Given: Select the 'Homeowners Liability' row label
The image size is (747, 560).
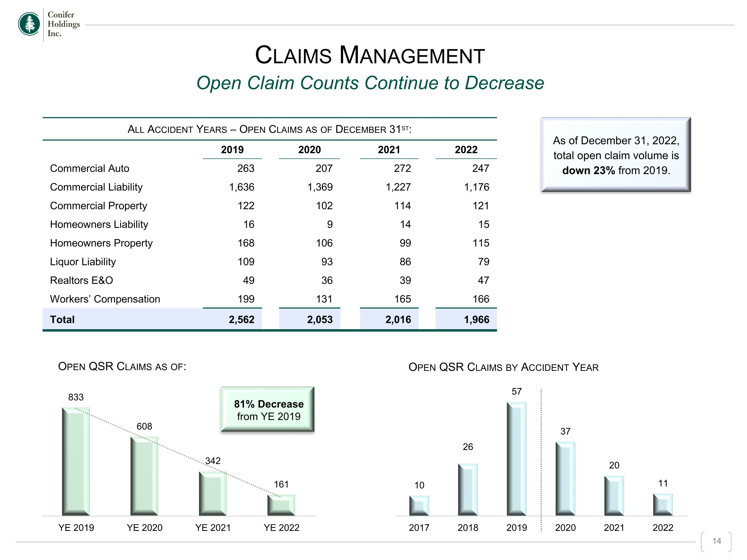Looking at the screenshot, I should tap(99, 224).
